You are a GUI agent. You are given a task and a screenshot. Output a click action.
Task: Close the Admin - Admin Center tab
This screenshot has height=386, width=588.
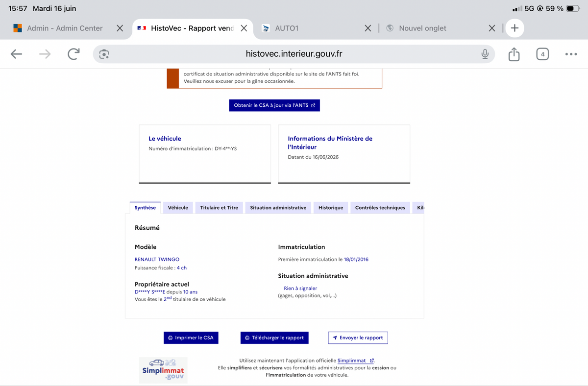[120, 28]
